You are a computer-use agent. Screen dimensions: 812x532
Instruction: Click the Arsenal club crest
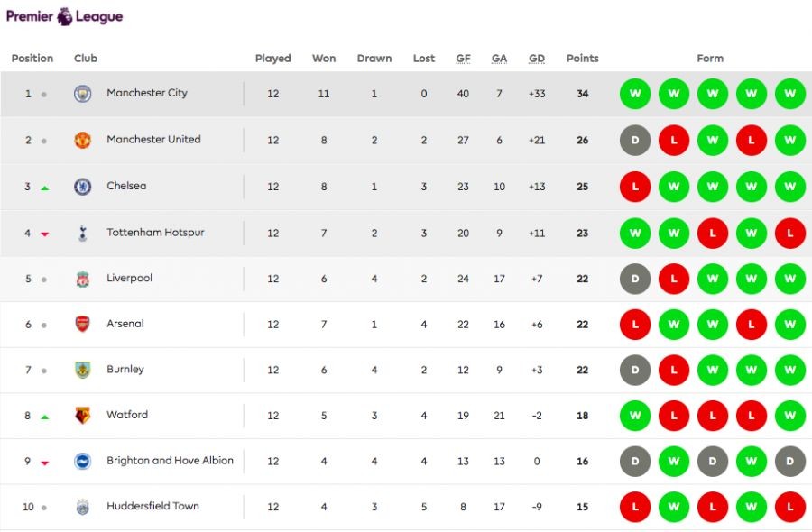pos(83,325)
